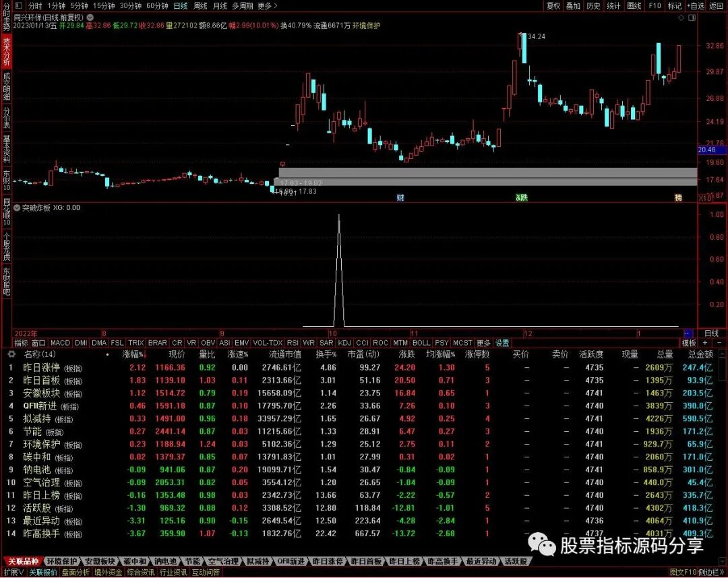Select the OBV indicator
Viewport: 728px width, 578px height.
208,343
